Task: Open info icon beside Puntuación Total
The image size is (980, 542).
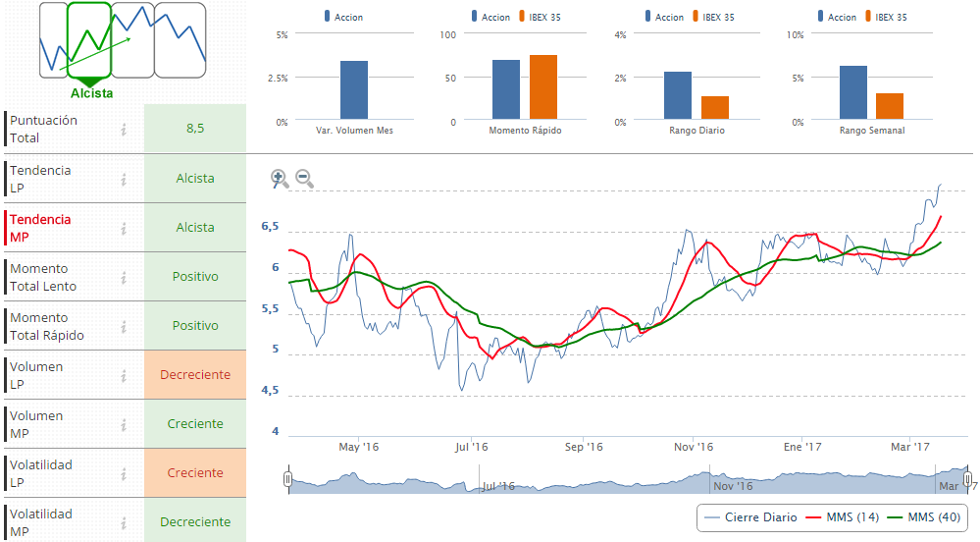Action: coord(124,130)
